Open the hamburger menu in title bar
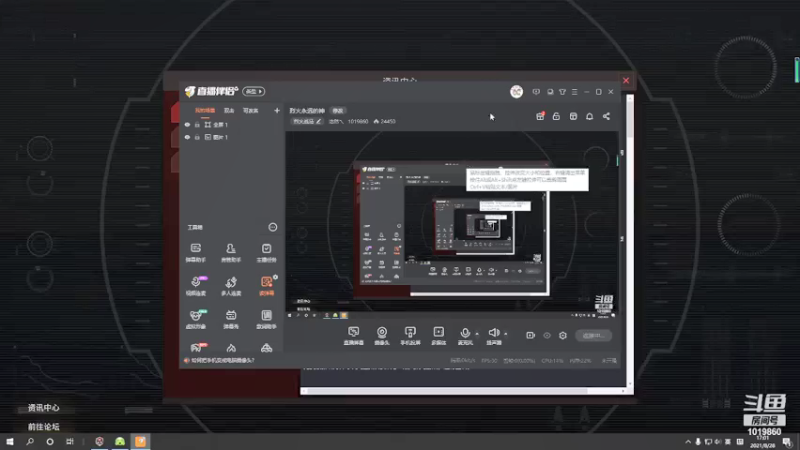The width and height of the screenshot is (800, 450). click(574, 92)
